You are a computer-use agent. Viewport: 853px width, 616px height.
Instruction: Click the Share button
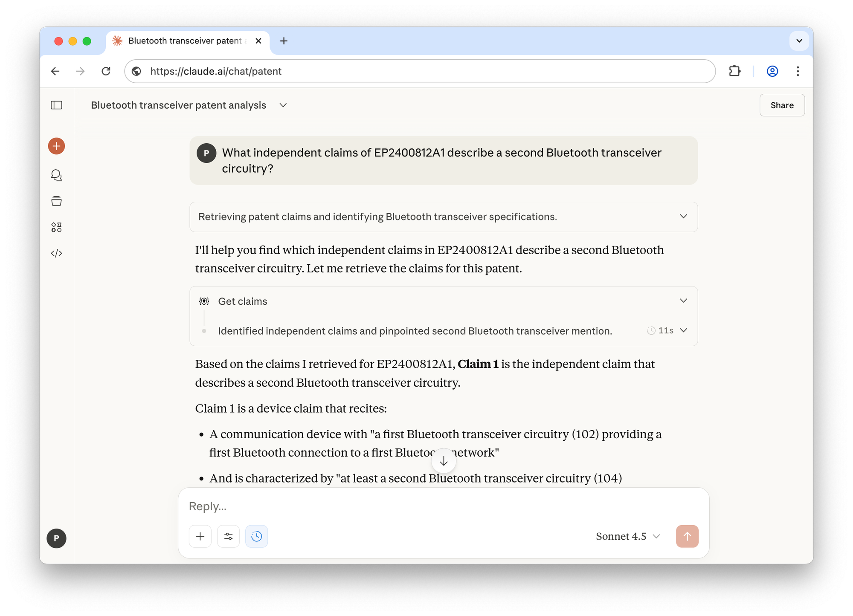pos(782,105)
